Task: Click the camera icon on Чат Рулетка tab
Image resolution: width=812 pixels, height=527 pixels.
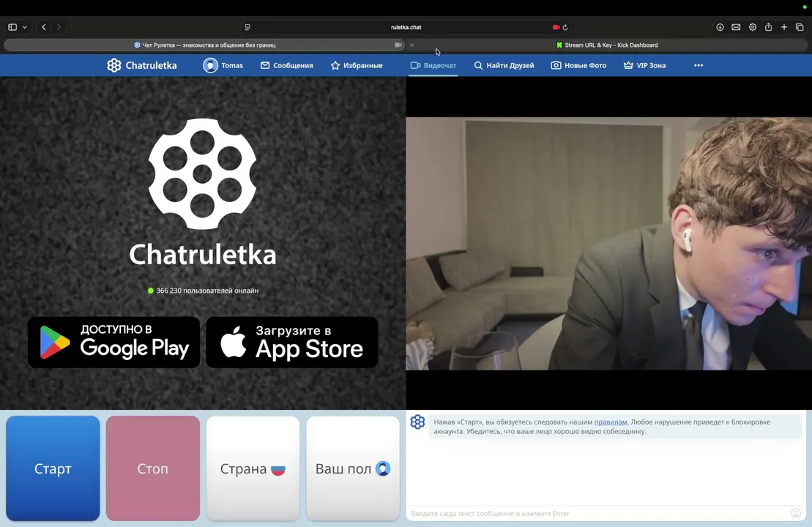Action: (x=398, y=45)
